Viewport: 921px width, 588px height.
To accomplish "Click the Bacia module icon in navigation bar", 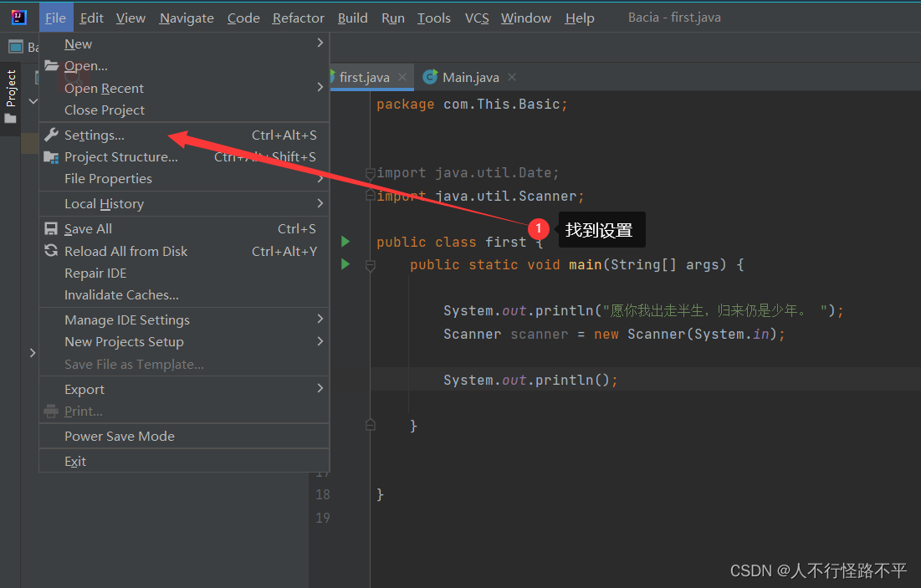I will 16,47.
